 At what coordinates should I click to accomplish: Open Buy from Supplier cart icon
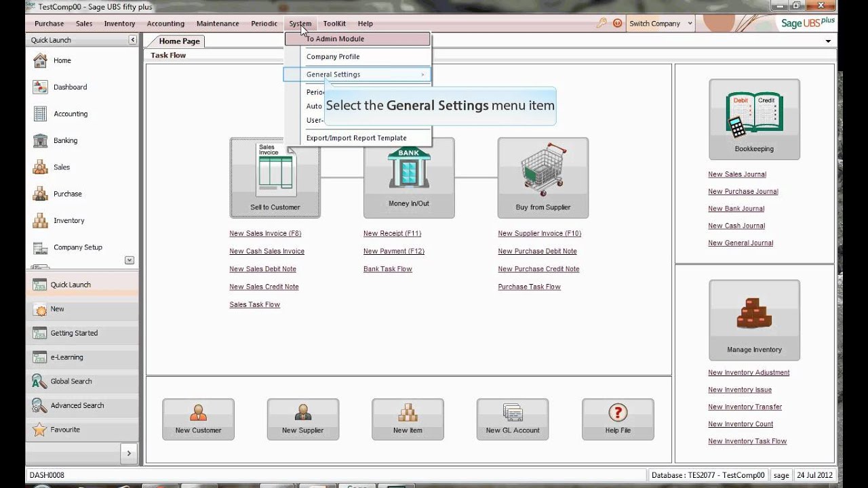point(543,178)
